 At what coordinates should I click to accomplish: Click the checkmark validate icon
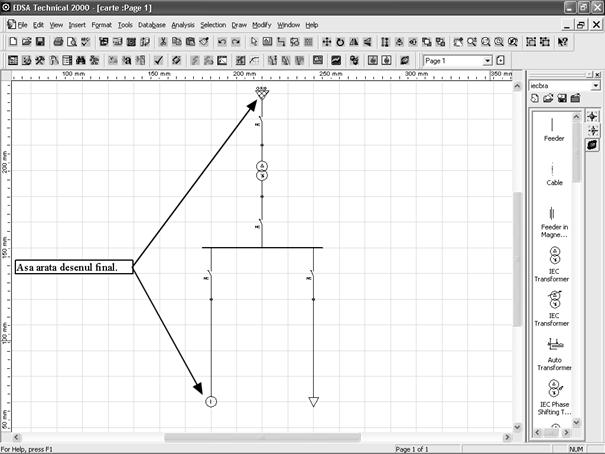click(159, 60)
